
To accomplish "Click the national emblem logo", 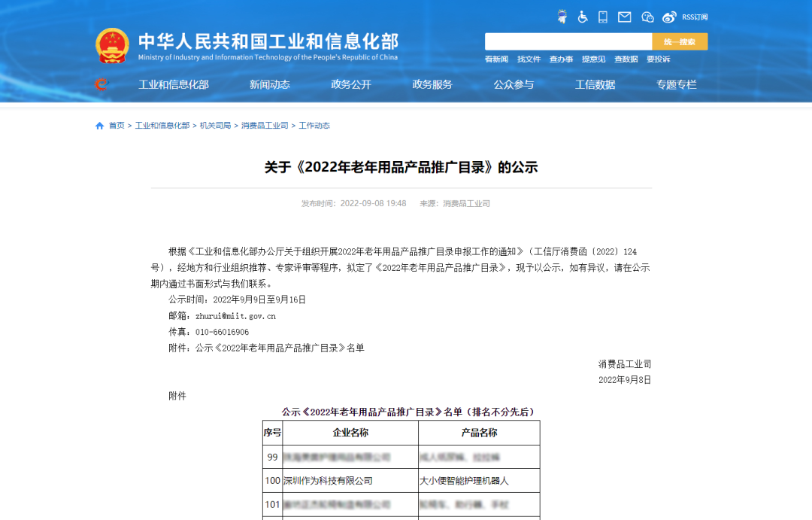I will coord(113,46).
